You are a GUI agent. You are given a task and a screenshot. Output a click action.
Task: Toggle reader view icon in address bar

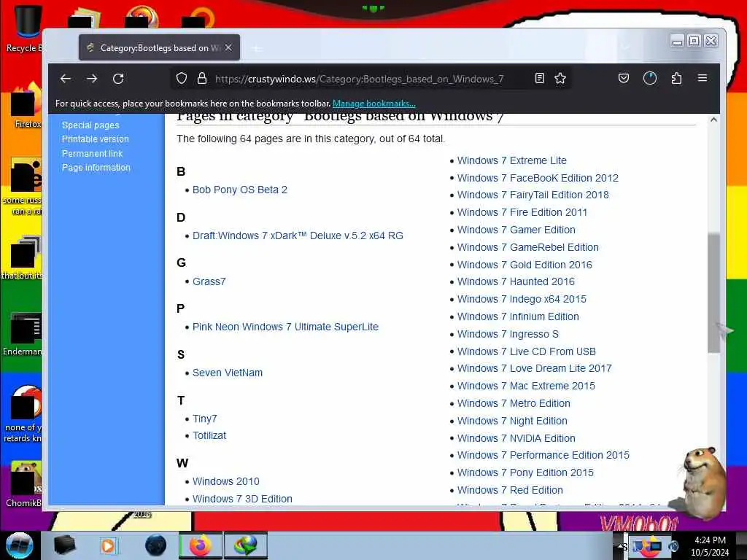[540, 79]
